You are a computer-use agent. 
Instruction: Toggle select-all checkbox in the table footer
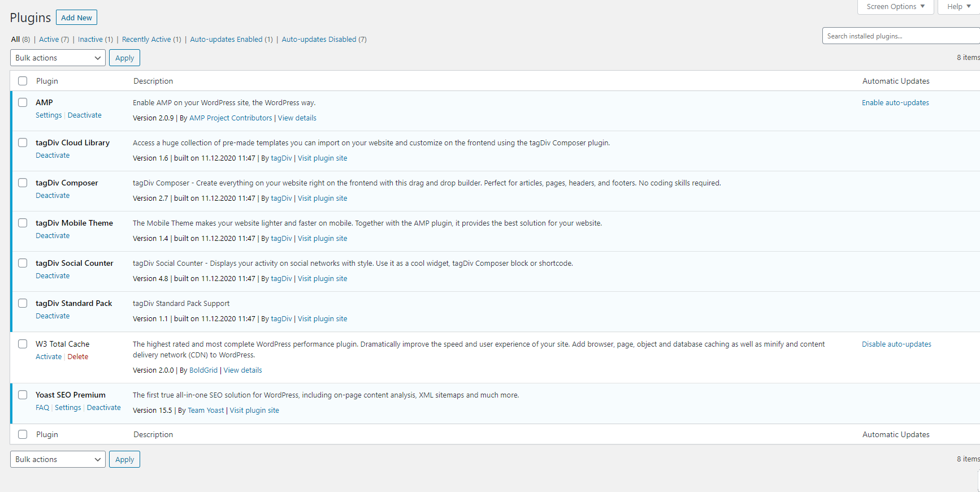click(23, 434)
